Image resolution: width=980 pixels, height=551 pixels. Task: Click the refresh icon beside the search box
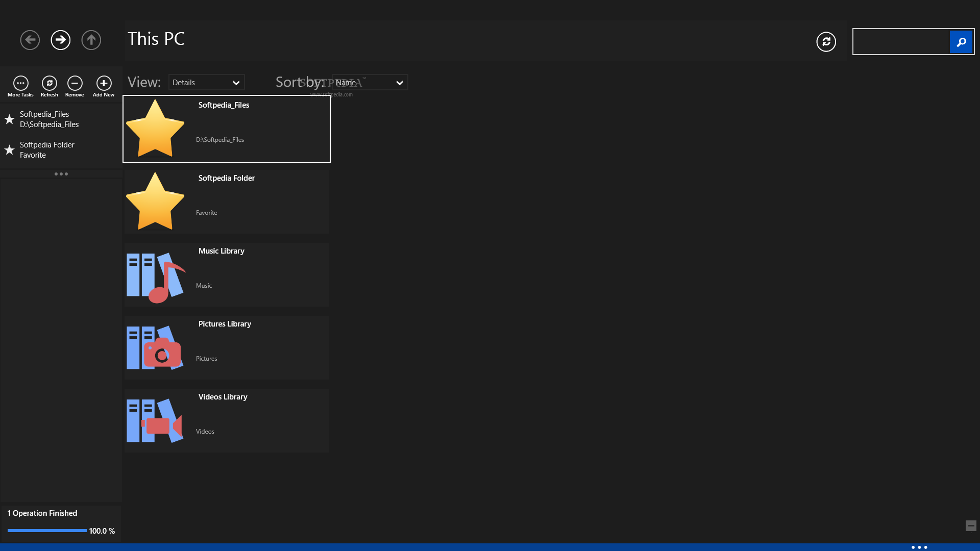coord(826,42)
